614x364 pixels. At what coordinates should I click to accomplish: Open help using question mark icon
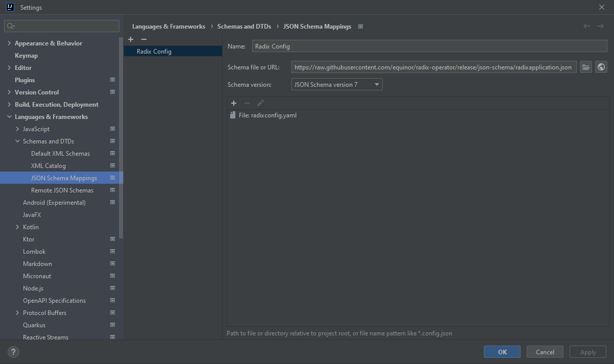(13, 352)
